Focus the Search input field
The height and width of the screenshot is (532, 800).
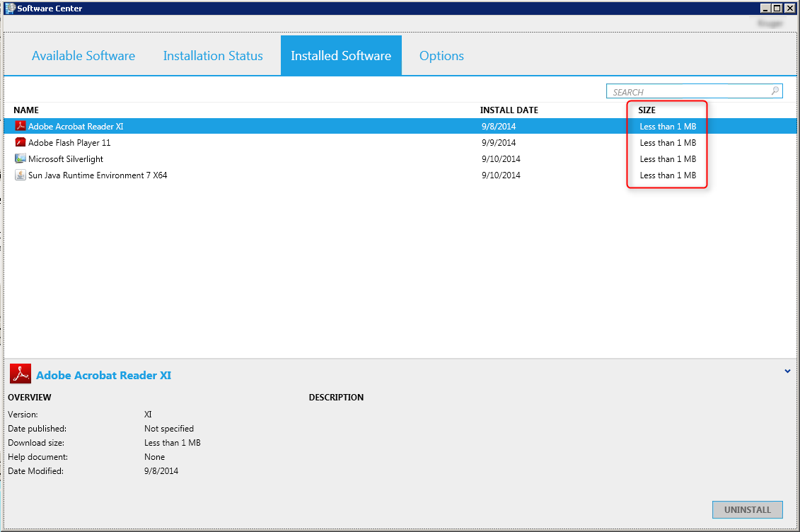[695, 91]
